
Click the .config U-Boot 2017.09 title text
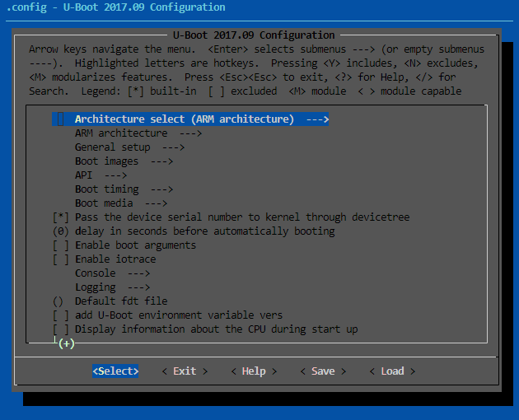pyautogui.click(x=115, y=7)
